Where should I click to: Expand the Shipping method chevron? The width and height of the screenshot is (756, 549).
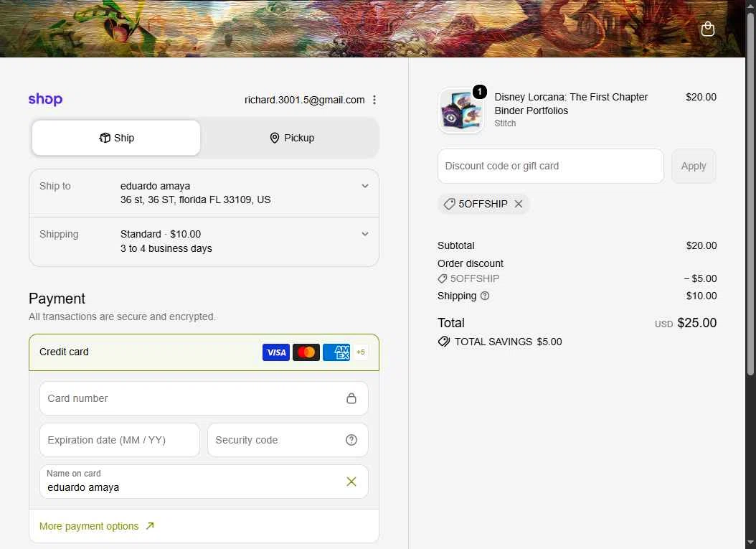(365, 234)
